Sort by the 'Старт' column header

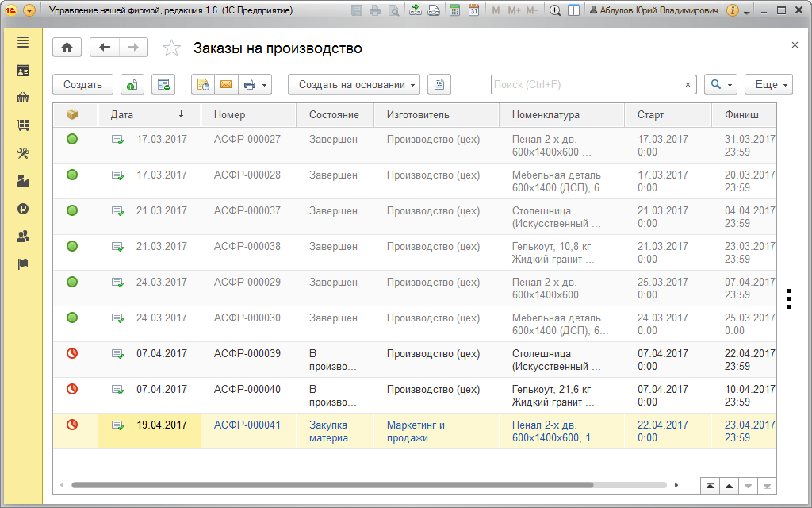tap(668, 114)
